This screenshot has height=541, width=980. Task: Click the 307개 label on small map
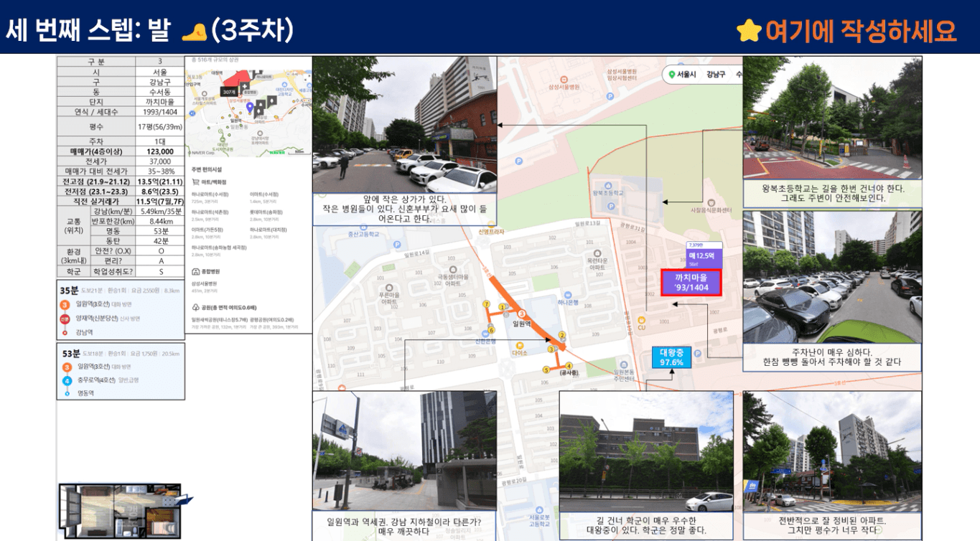229,93
